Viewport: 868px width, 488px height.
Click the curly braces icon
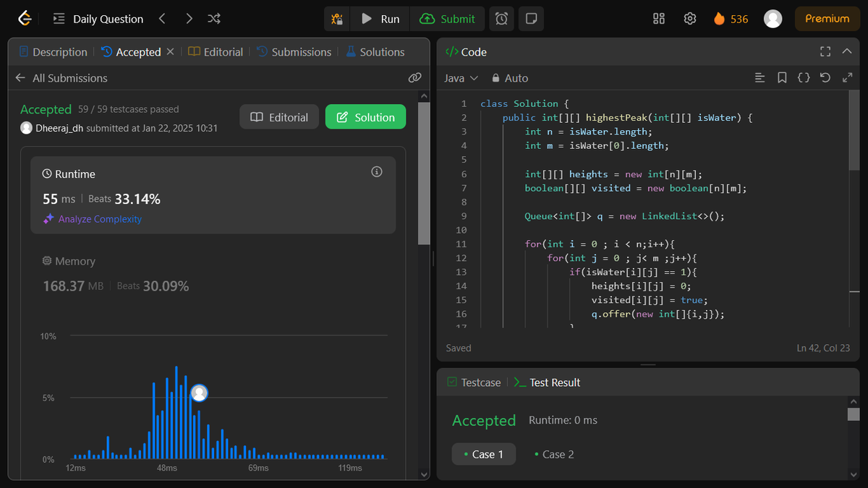804,78
